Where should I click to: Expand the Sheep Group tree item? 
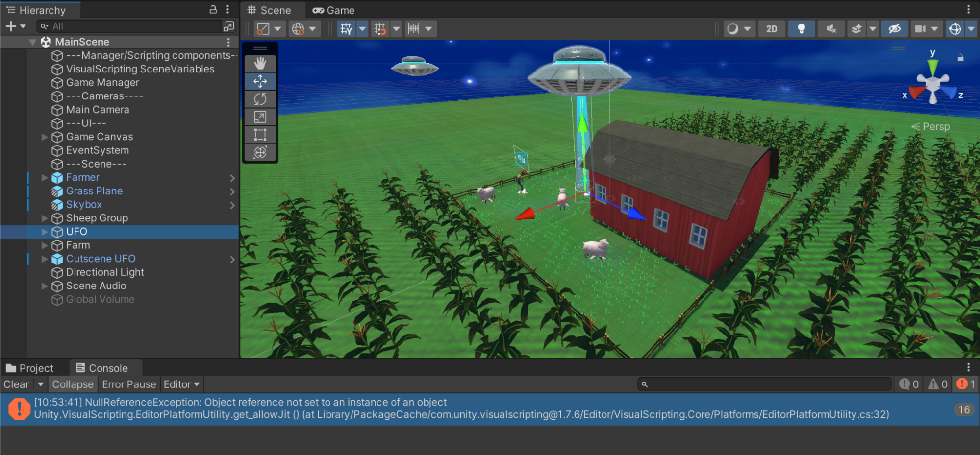click(x=45, y=218)
